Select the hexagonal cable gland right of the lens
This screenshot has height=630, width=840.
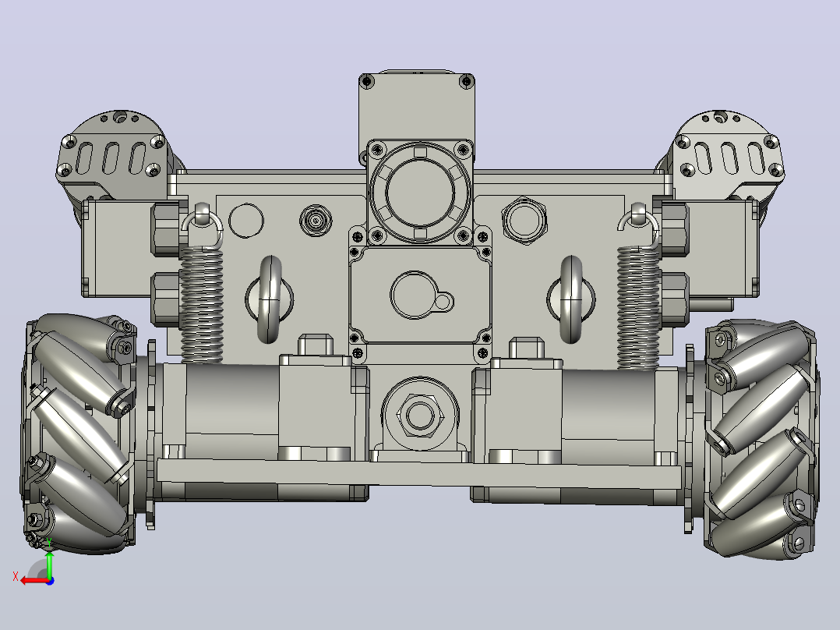coord(524,221)
